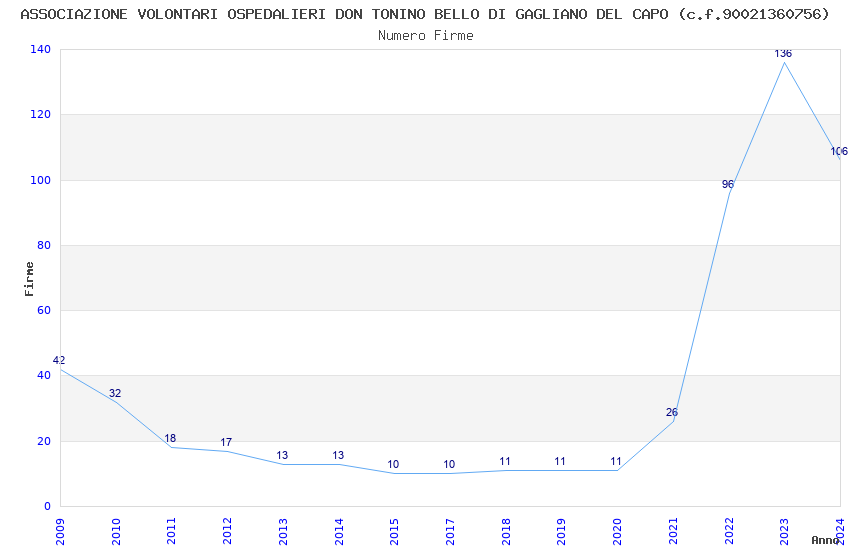Screen dimensions: 850x550
Task: Select the data value 106 for 2024
Action: [x=839, y=151]
